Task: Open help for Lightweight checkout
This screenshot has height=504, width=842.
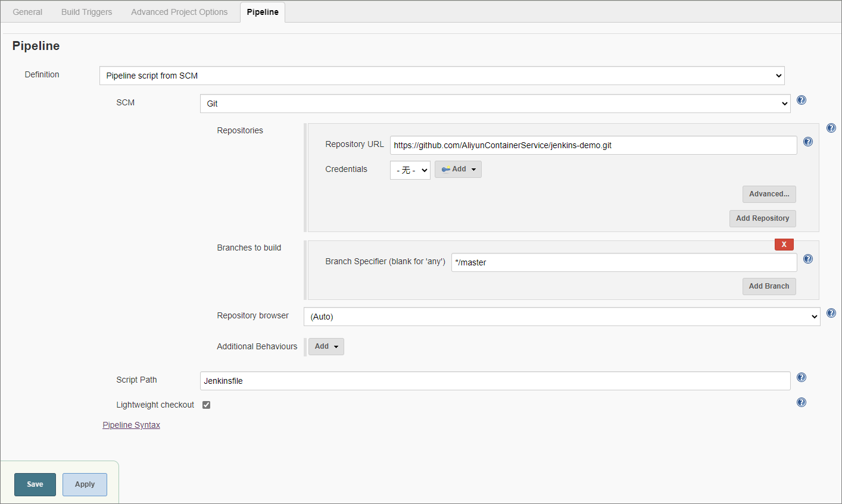Action: (802, 402)
